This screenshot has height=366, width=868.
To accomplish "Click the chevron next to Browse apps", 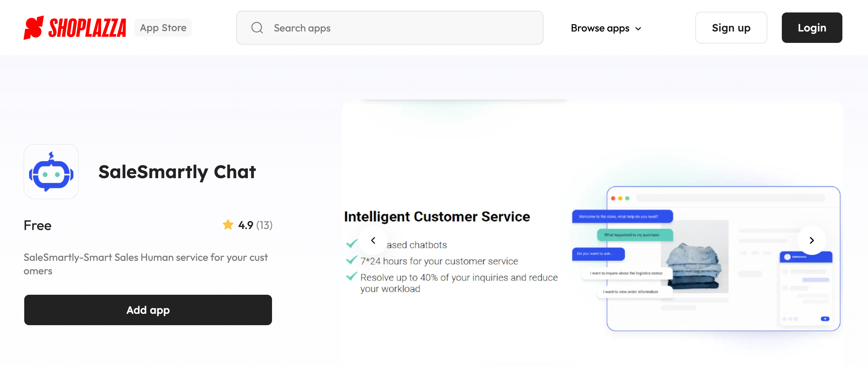I will 639,29.
